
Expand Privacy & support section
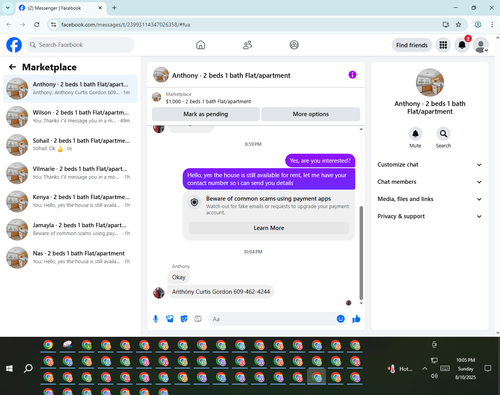430,216
